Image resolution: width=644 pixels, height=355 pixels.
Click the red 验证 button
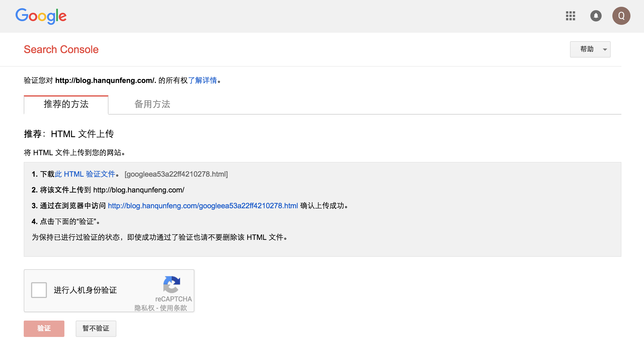[x=44, y=328]
